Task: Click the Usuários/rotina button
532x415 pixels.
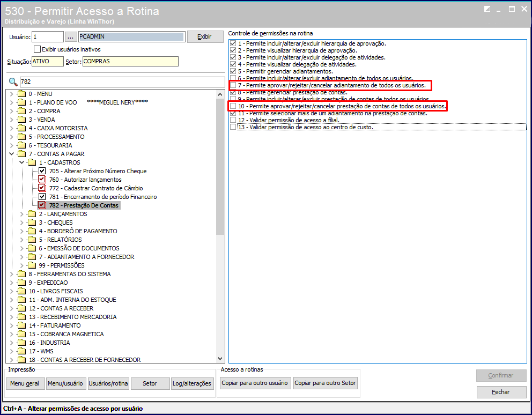Action: (108, 383)
